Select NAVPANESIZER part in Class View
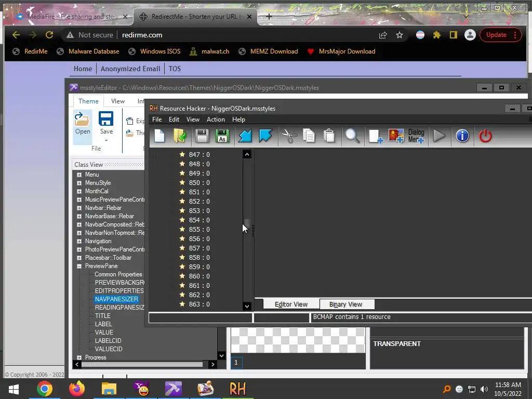532x399 pixels. [x=116, y=299]
